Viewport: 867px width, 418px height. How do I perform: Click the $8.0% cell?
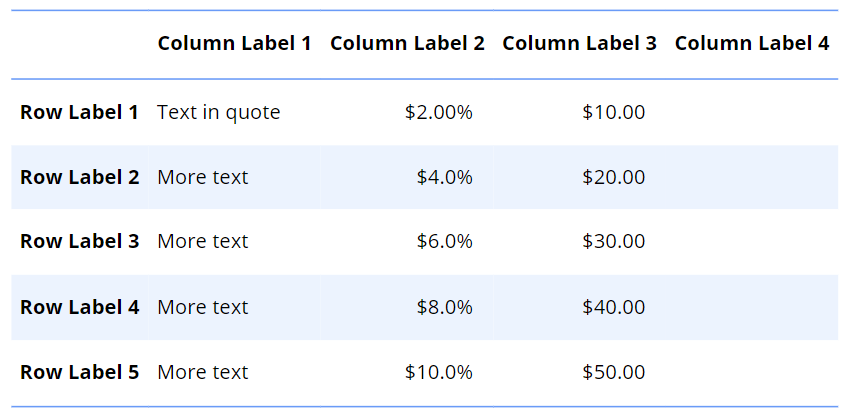point(445,307)
